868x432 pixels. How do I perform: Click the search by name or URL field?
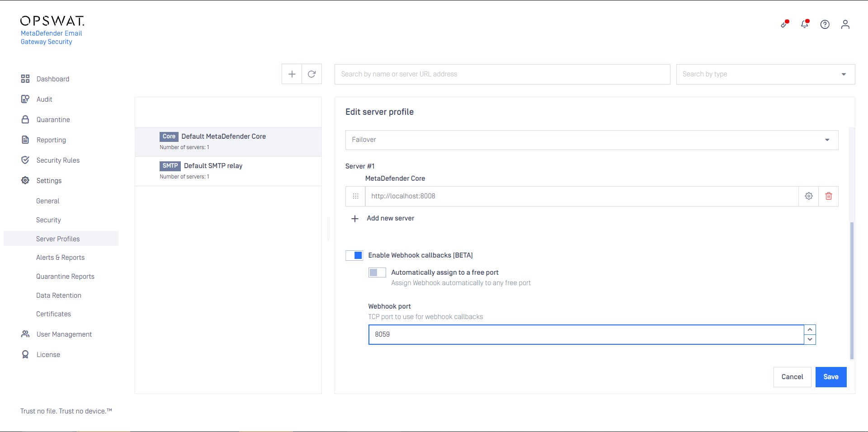click(x=502, y=74)
